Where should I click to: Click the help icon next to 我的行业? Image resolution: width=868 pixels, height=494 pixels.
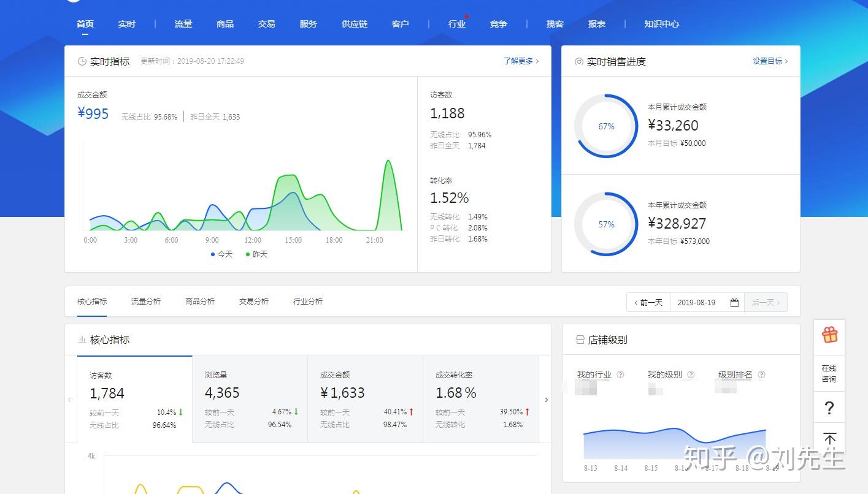[x=620, y=374]
